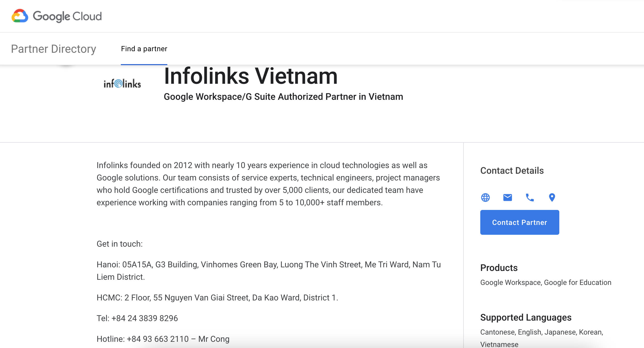The width and height of the screenshot is (644, 348).
Task: Click the Infolinks founded on 2012 description paragraph
Action: point(268,184)
